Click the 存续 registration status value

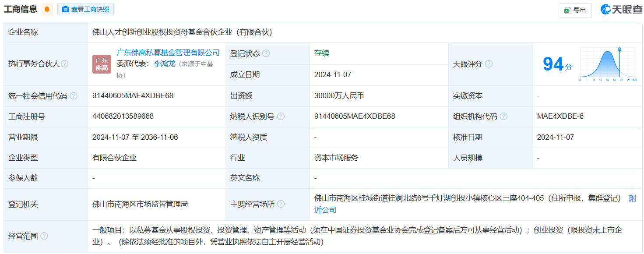click(322, 53)
